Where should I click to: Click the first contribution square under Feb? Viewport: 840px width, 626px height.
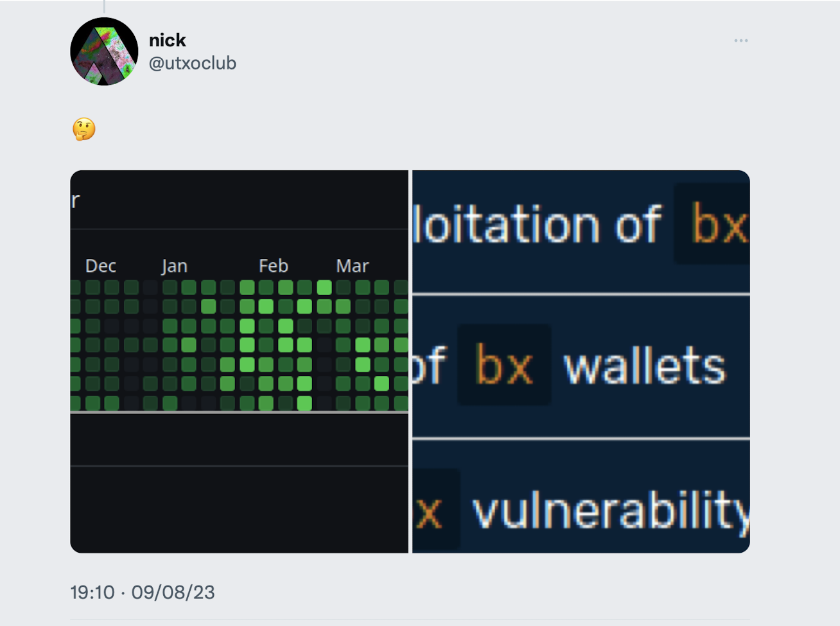[x=266, y=287]
